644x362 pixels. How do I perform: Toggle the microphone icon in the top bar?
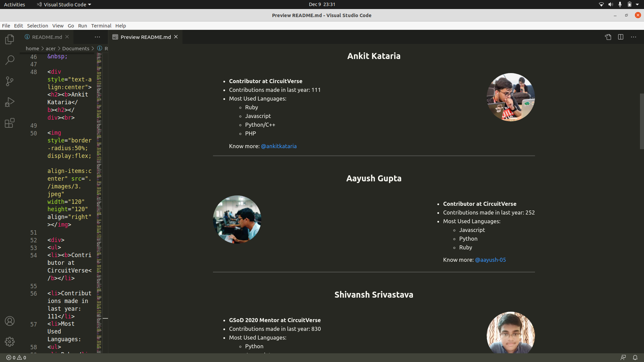[x=620, y=4]
